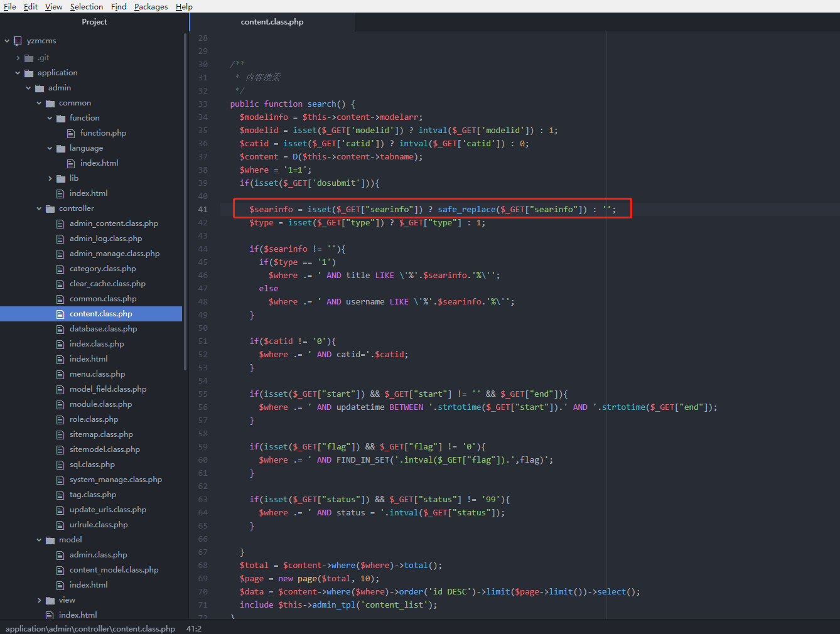Collapse the common folder
The width and height of the screenshot is (840, 634).
click(x=39, y=103)
